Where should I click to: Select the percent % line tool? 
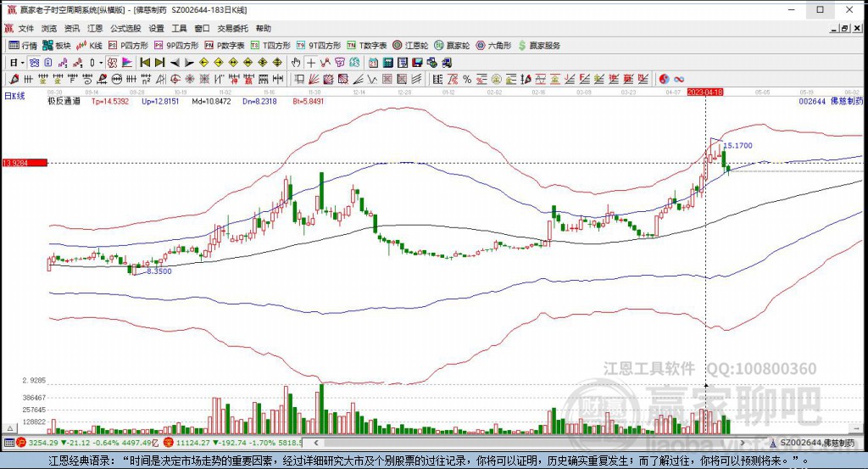point(467,79)
